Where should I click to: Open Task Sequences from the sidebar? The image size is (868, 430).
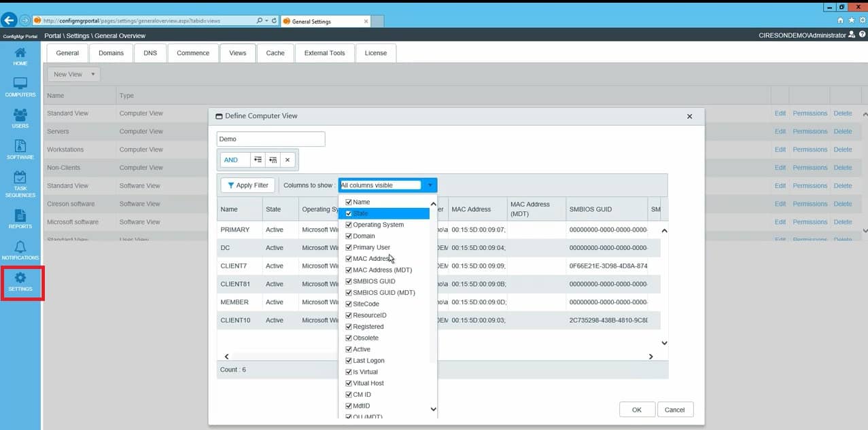click(x=20, y=184)
